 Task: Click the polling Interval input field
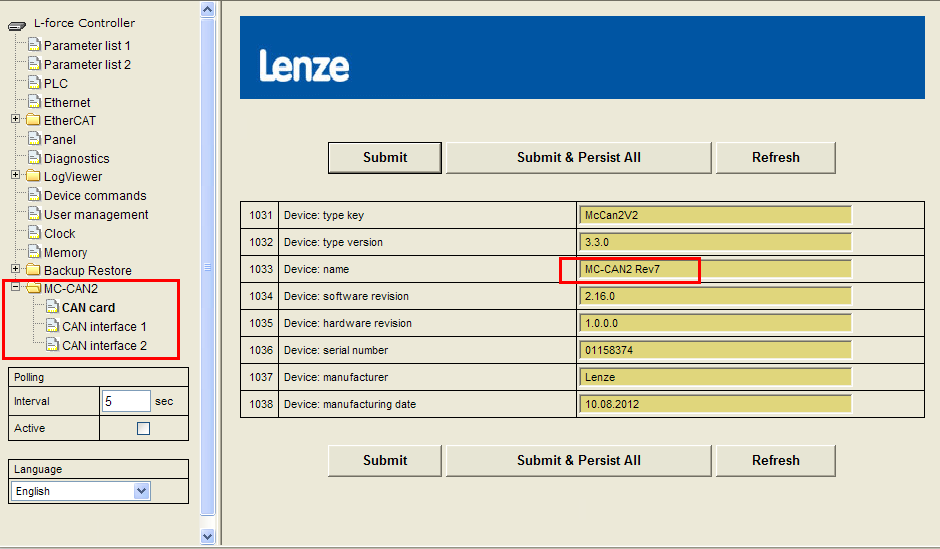coord(126,401)
